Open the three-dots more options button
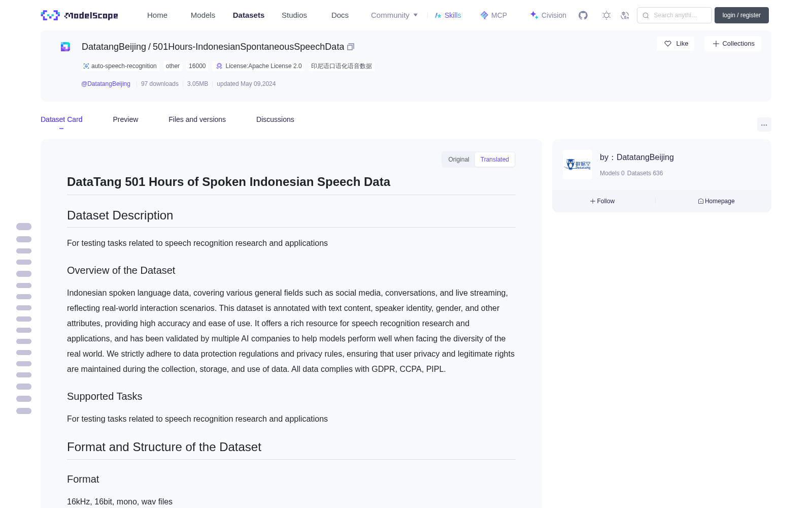 click(x=764, y=124)
